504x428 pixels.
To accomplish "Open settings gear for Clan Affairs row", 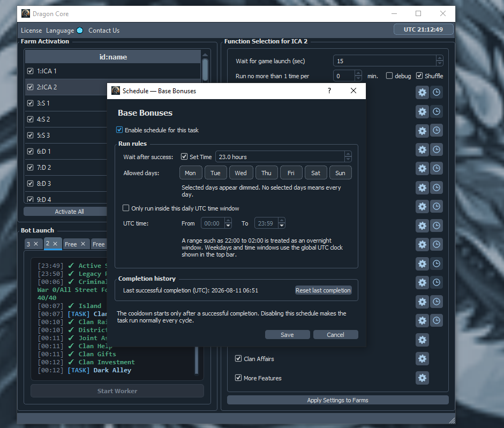I will click(x=422, y=358).
